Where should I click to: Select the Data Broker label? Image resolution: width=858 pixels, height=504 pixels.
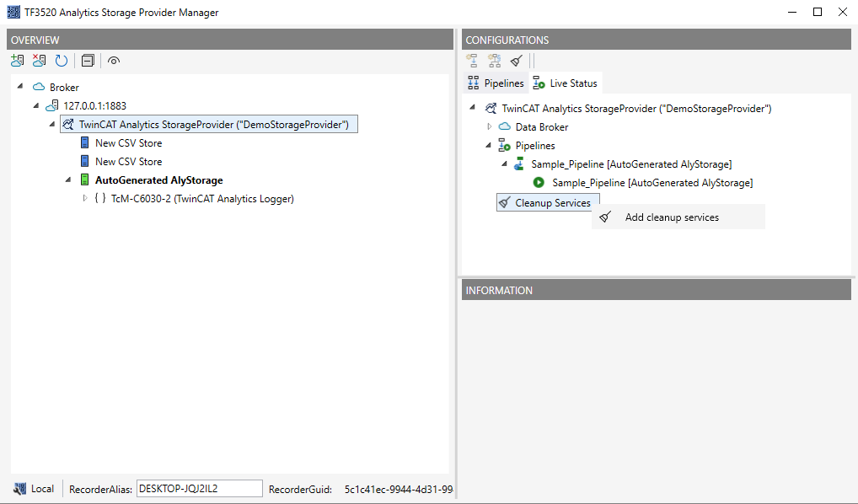542,127
